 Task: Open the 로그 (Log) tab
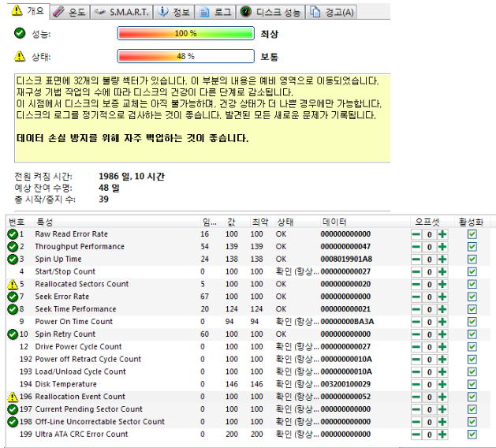tap(215, 12)
